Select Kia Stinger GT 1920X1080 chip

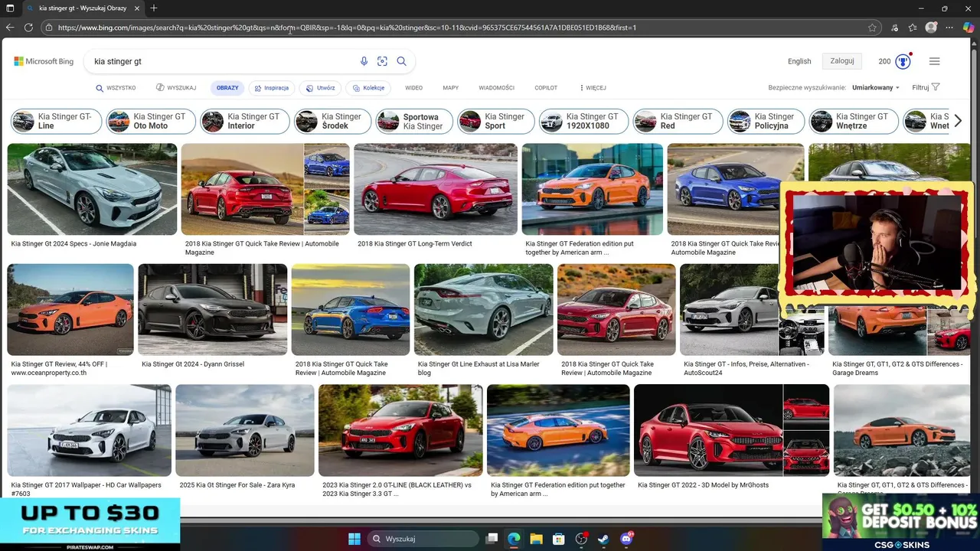[583, 121]
